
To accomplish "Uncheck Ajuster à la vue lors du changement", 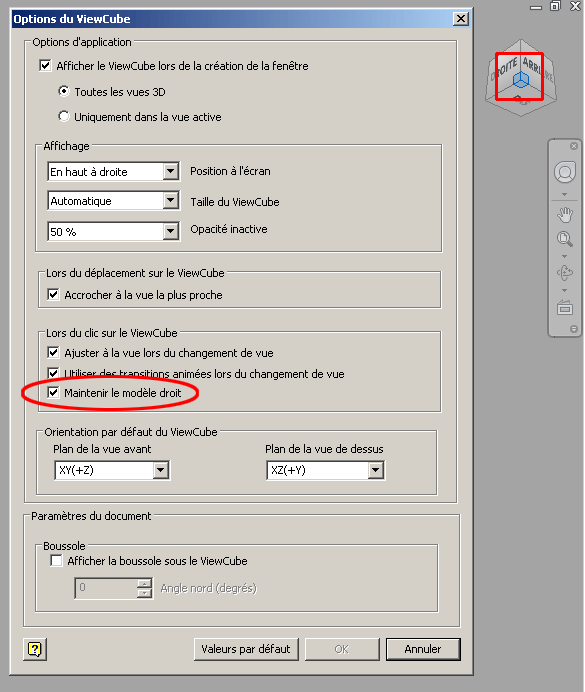I will pos(53,353).
